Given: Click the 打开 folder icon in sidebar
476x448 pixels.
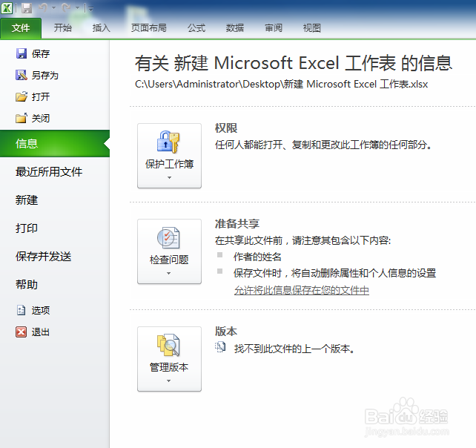Looking at the screenshot, I should point(22,96).
